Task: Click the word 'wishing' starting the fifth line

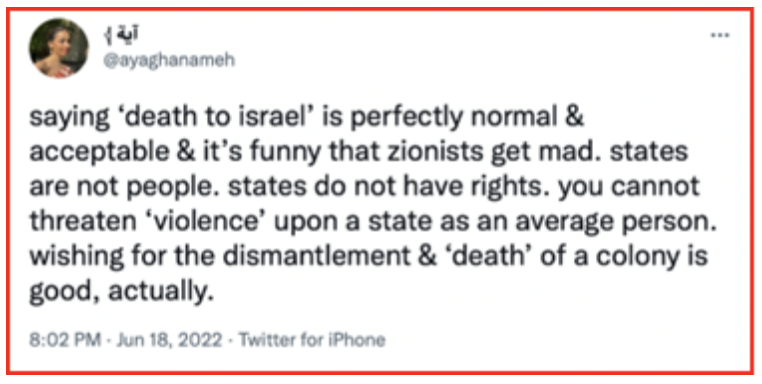Action: pos(77,258)
